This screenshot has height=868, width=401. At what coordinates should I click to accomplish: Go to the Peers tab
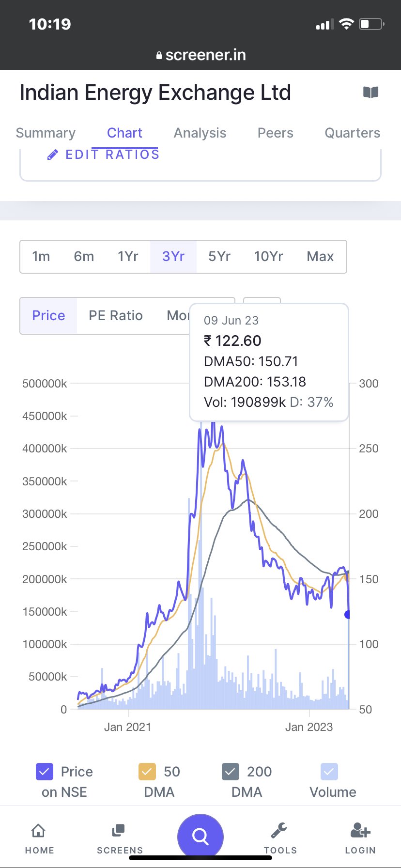(x=276, y=133)
